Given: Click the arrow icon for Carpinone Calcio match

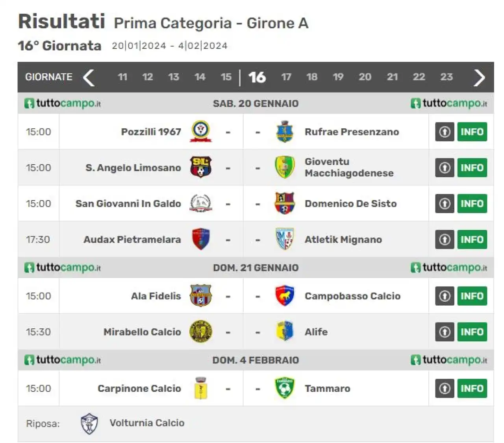Looking at the screenshot, I should (x=445, y=389).
